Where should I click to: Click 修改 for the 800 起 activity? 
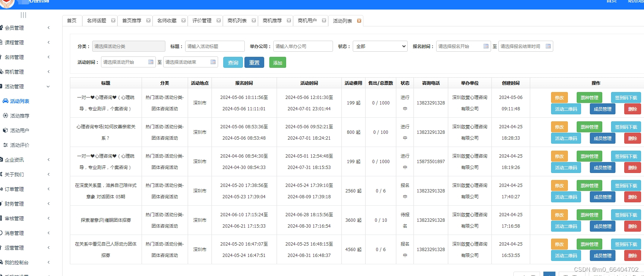[x=559, y=127]
